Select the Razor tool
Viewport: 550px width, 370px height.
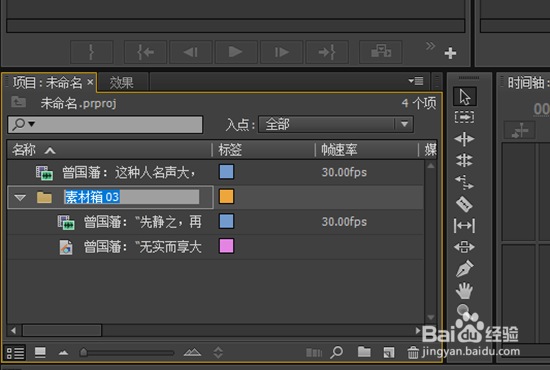[464, 204]
